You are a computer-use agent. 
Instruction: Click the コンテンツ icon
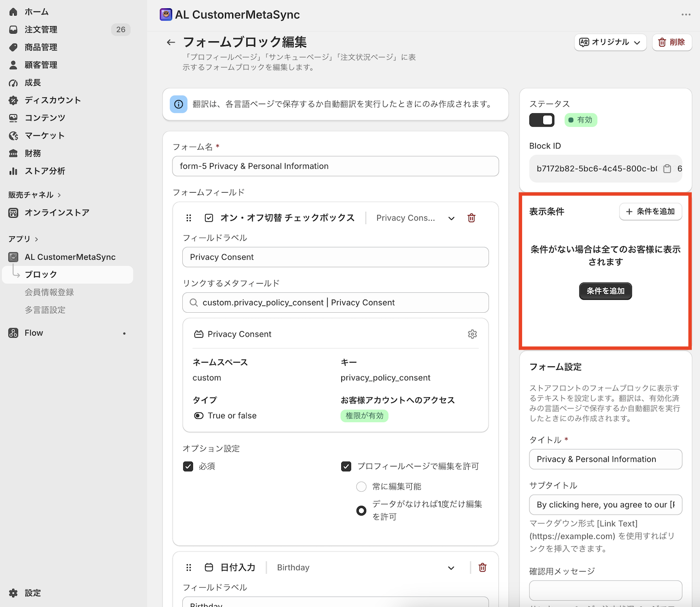pos(13,118)
